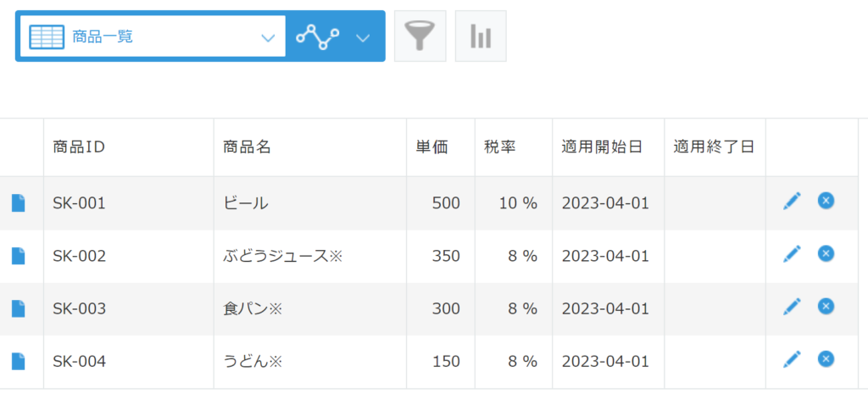
Task: Select the 食パン※ product name cell
Action: [x=252, y=309]
